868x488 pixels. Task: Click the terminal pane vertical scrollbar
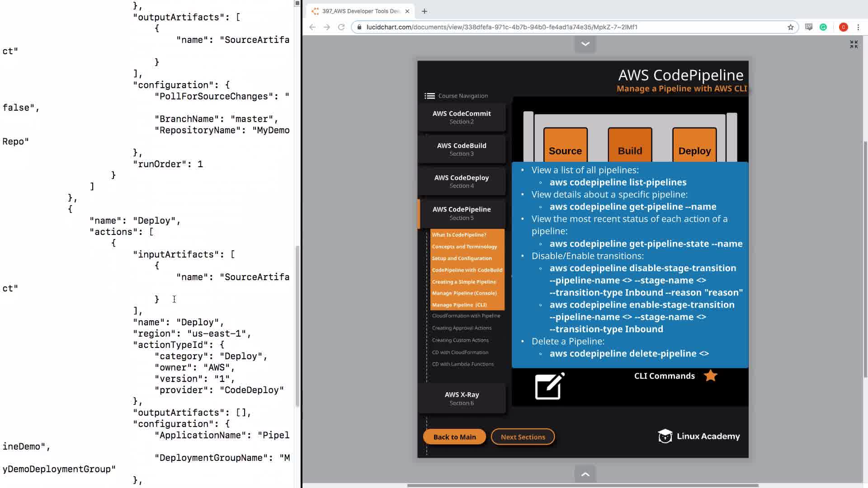pos(297,325)
